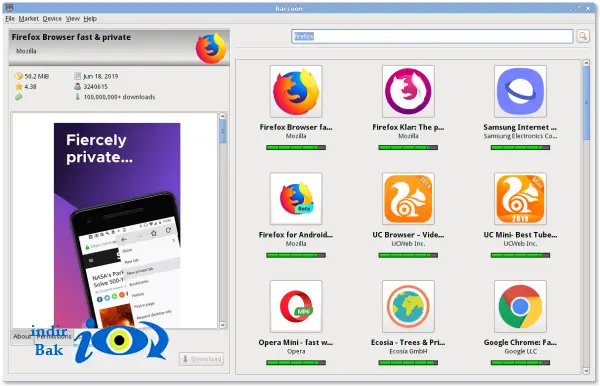600x386 pixels.
Task: Select the Opera Mini app icon
Action: coord(296,306)
